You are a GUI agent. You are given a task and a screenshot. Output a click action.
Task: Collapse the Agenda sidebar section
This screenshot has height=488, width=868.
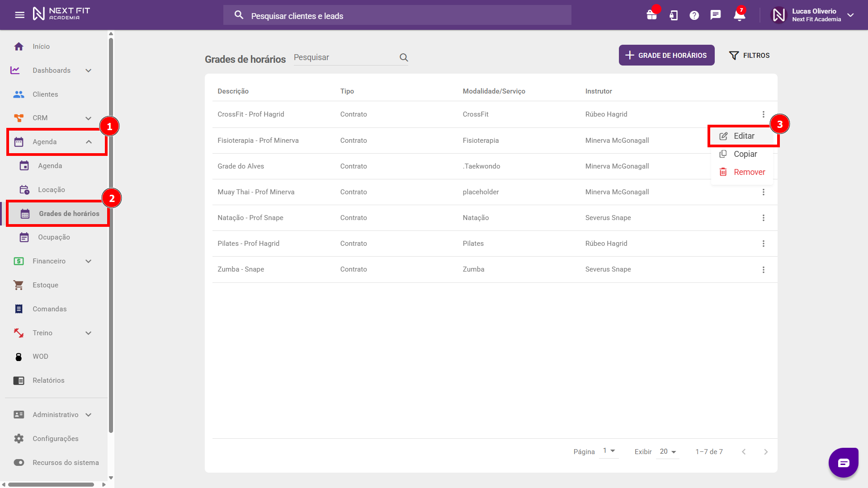[89, 142]
